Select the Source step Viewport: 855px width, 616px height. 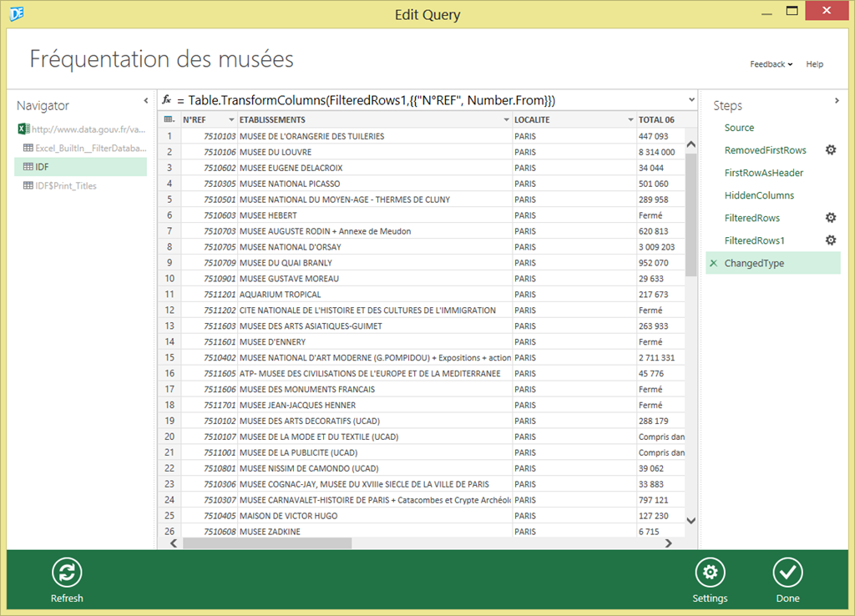[739, 128]
